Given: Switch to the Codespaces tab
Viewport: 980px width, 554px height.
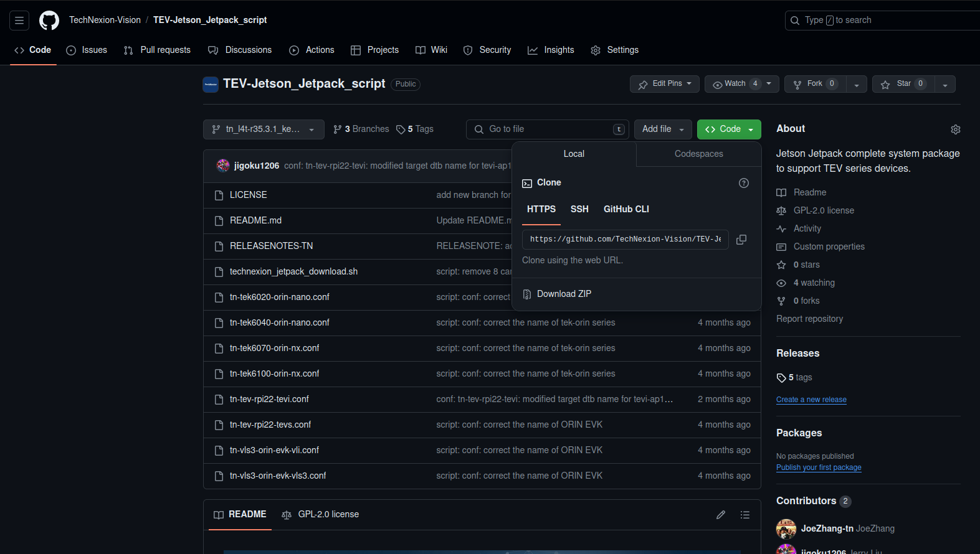Looking at the screenshot, I should coord(699,154).
